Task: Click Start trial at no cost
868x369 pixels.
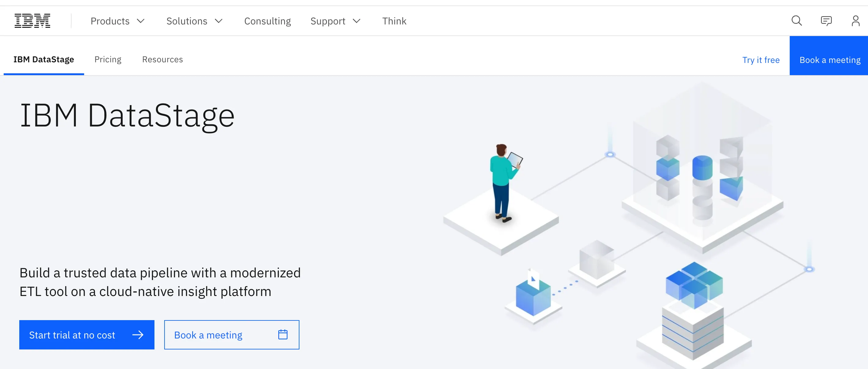Action: pos(87,335)
